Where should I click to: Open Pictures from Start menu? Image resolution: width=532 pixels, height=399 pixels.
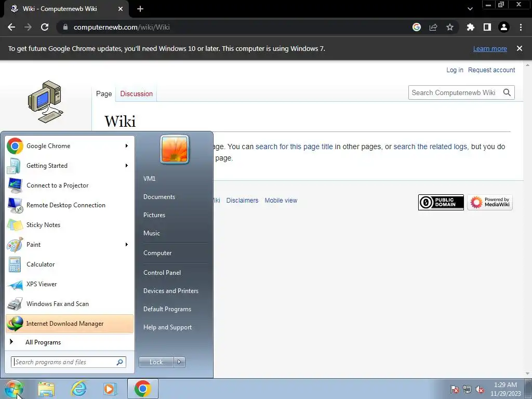click(154, 215)
